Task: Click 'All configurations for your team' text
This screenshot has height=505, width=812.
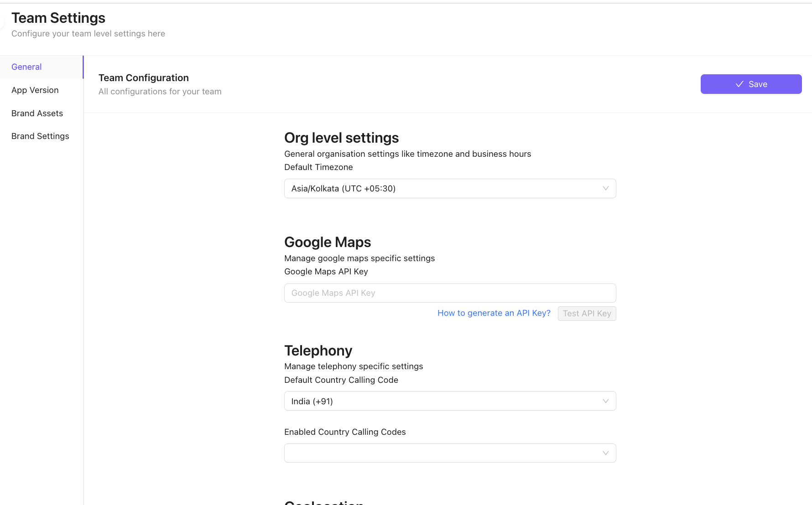Action: point(160,92)
